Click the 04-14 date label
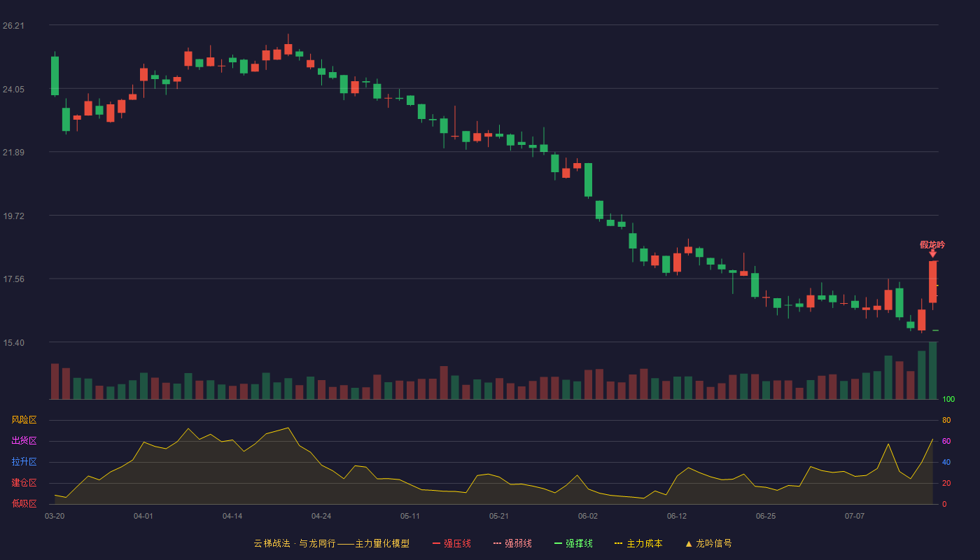The height and width of the screenshot is (560, 980). tap(232, 516)
